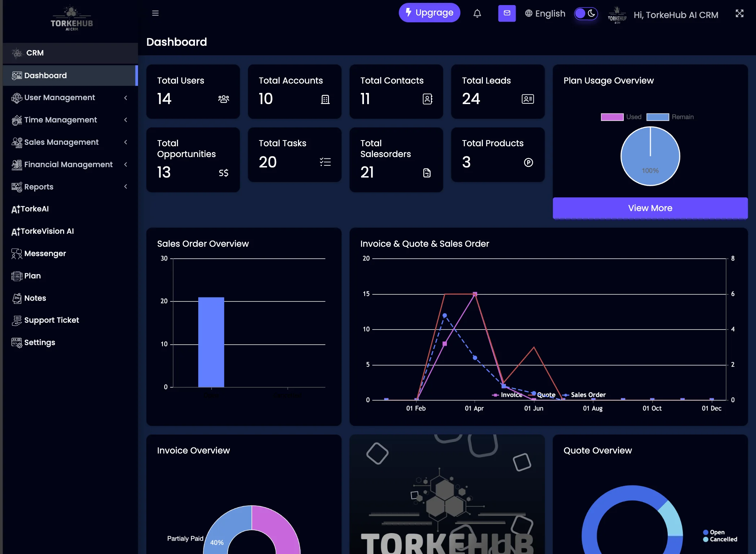Viewport: 756px width, 554px height.
Task: Click the Settings gear icon
Action: pyautogui.click(x=17, y=343)
